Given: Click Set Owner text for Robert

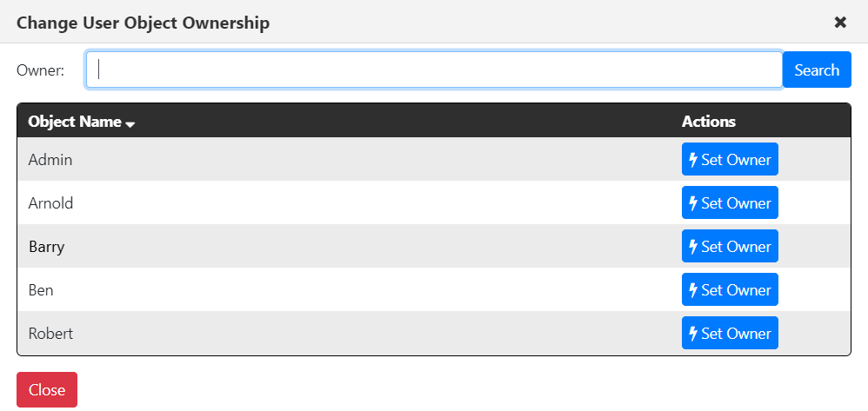Looking at the screenshot, I should (x=736, y=334).
